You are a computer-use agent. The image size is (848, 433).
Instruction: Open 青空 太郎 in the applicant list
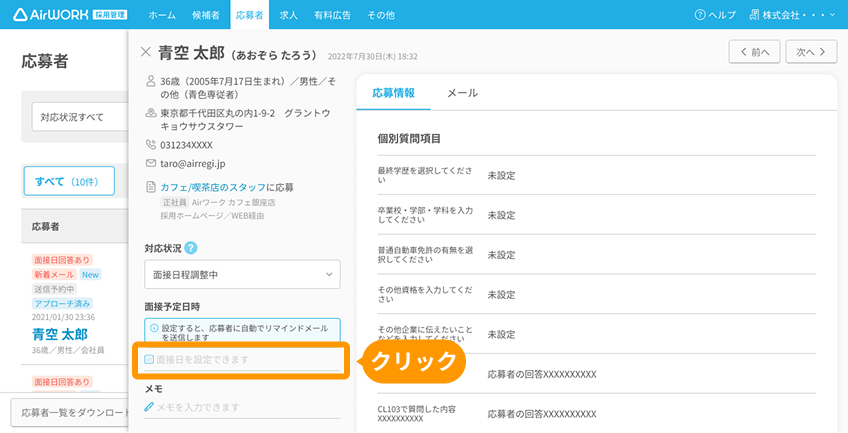tap(60, 334)
